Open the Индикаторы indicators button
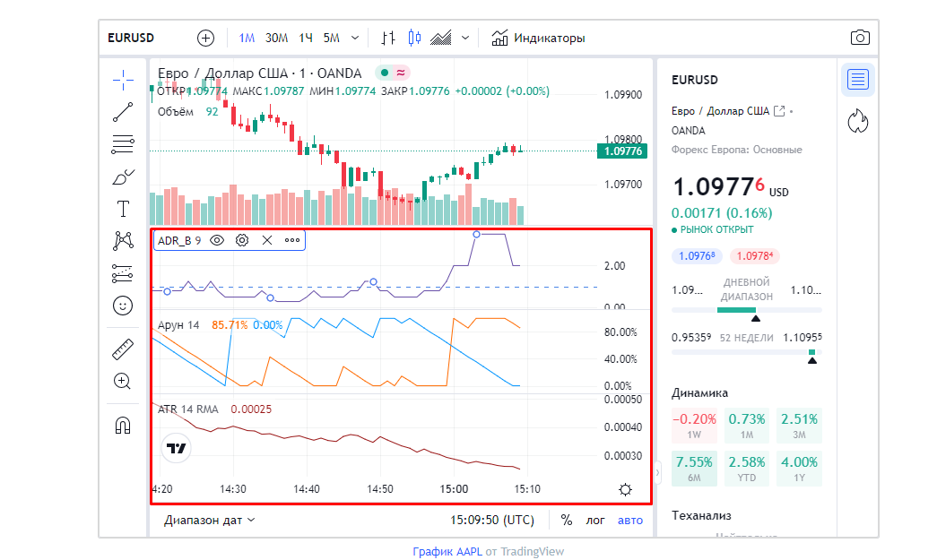937x560 pixels. (x=538, y=38)
